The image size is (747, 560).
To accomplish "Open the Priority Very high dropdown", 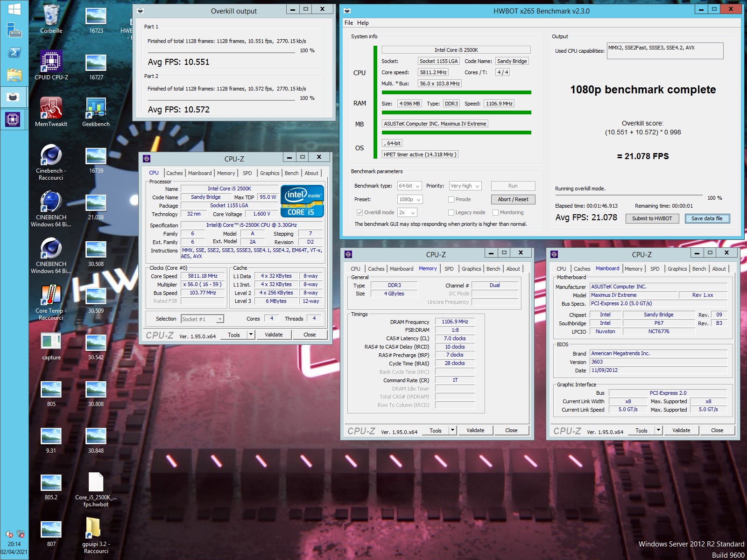I will coord(465,186).
